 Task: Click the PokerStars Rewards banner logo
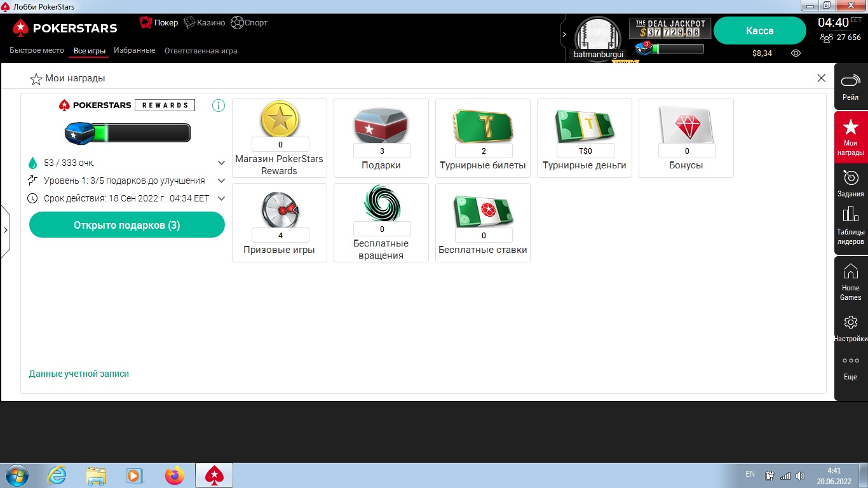pyautogui.click(x=127, y=105)
